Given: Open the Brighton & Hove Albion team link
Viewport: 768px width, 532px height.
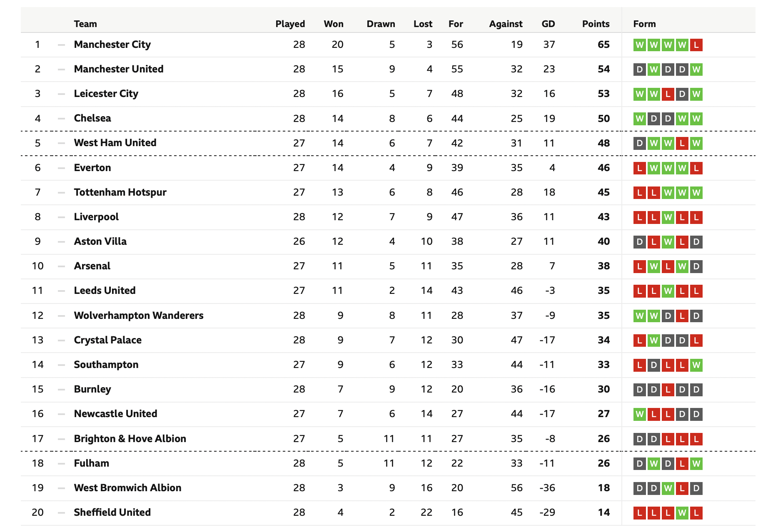Looking at the screenshot, I should coord(130,439).
